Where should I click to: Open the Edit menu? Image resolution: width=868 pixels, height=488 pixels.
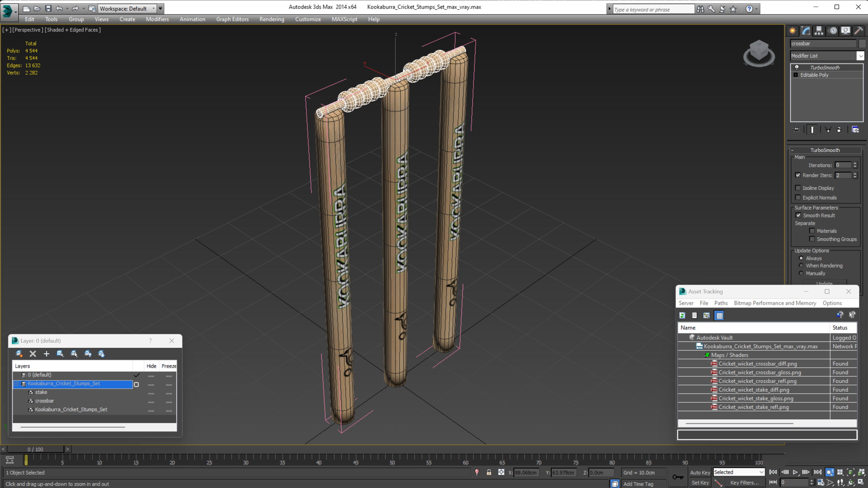pyautogui.click(x=29, y=19)
